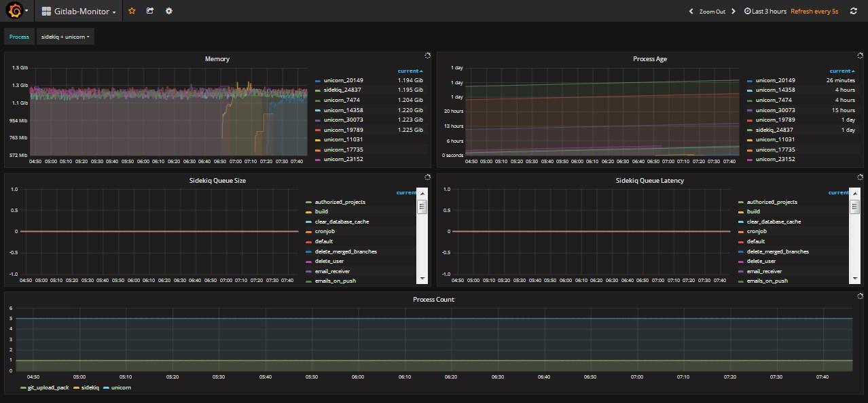Sort Memory legend by current column

410,71
